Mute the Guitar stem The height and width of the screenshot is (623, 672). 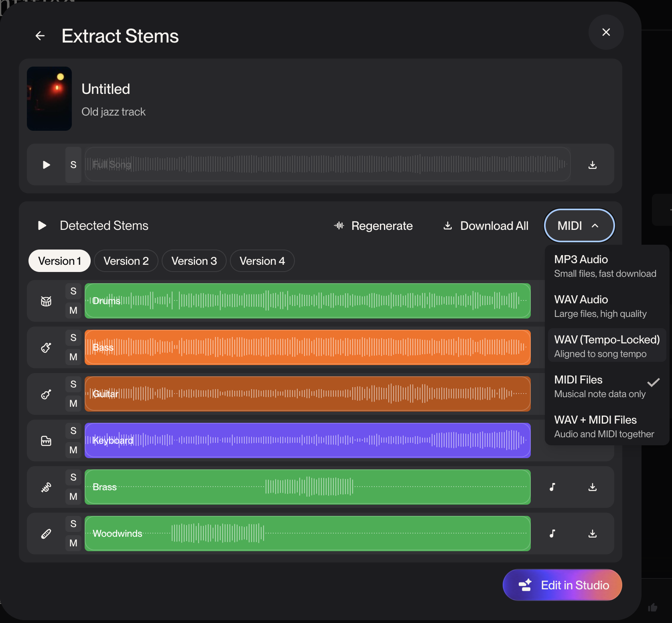tap(73, 403)
